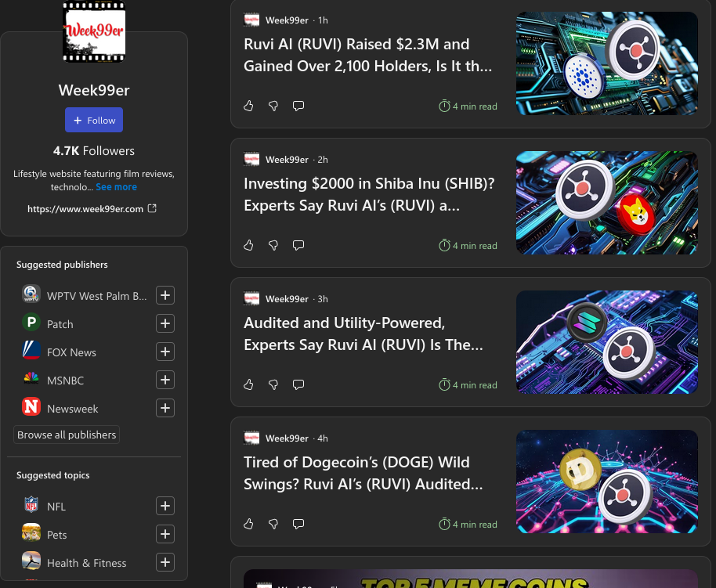Open comments on the Dogecoin article

[298, 524]
